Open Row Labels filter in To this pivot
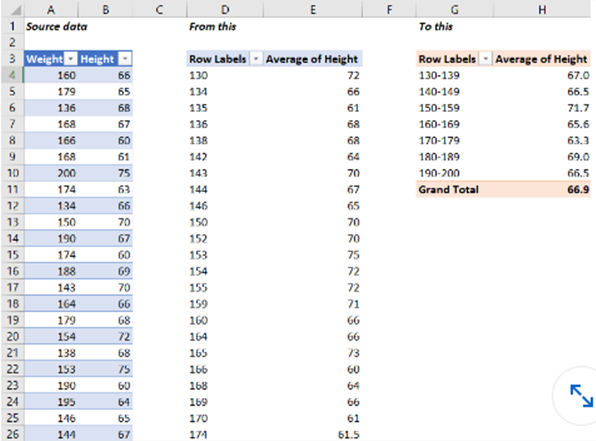This screenshot has width=596, height=441. click(x=485, y=59)
